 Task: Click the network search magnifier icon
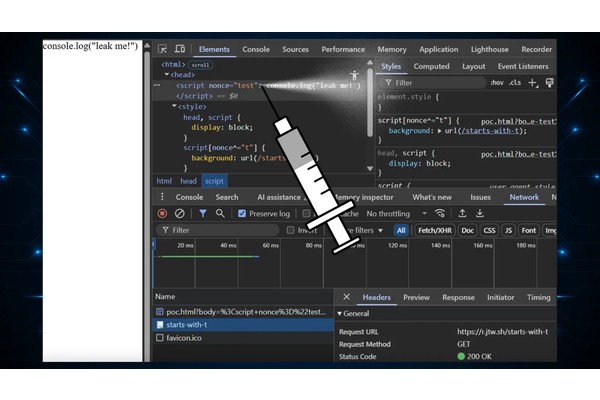point(220,214)
